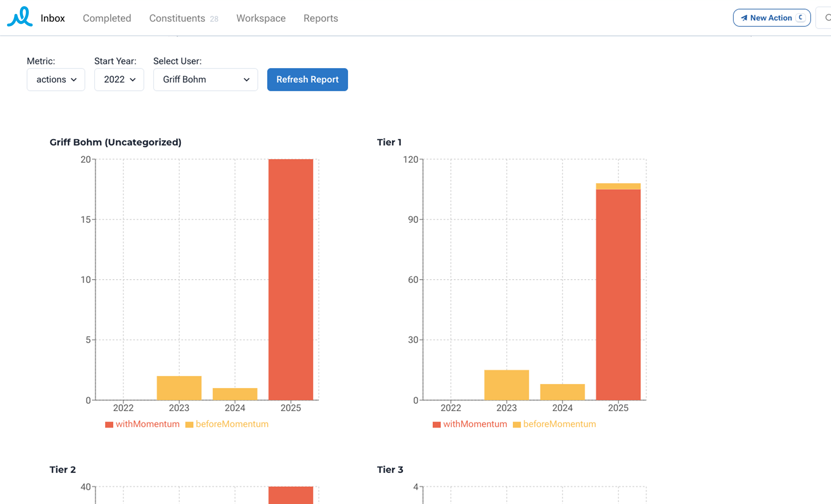Click the 2024 yellow bar in Tier 1 chart

coord(563,392)
